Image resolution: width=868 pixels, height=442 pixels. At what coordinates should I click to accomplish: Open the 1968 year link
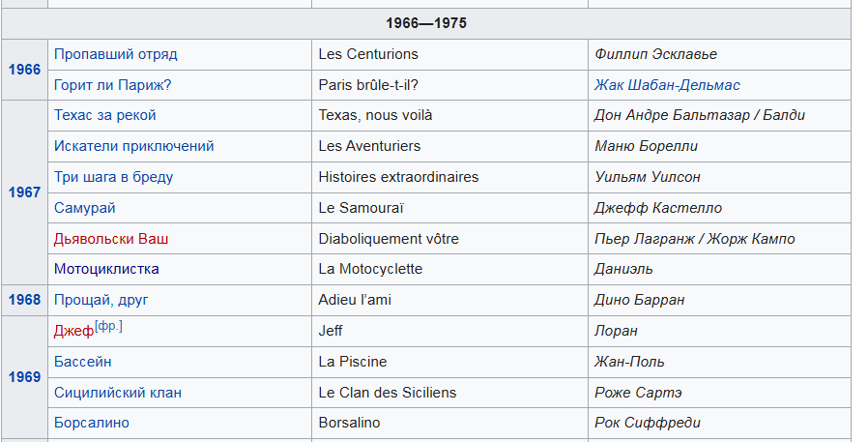click(x=24, y=300)
